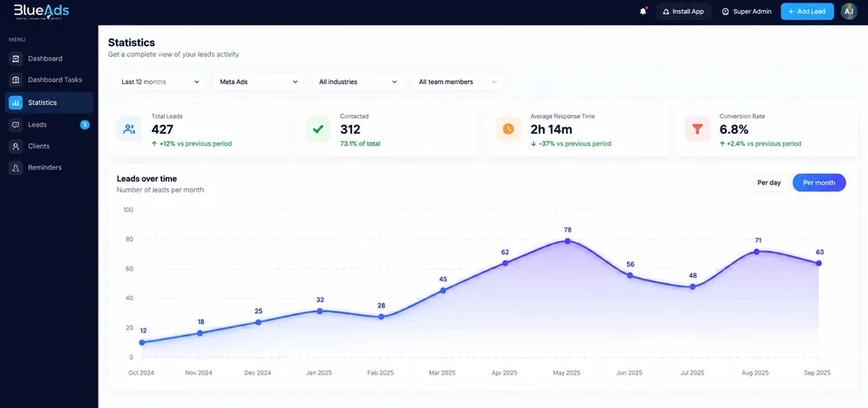Click the Conversion Rate funnel icon
868x408 pixels.
point(698,129)
